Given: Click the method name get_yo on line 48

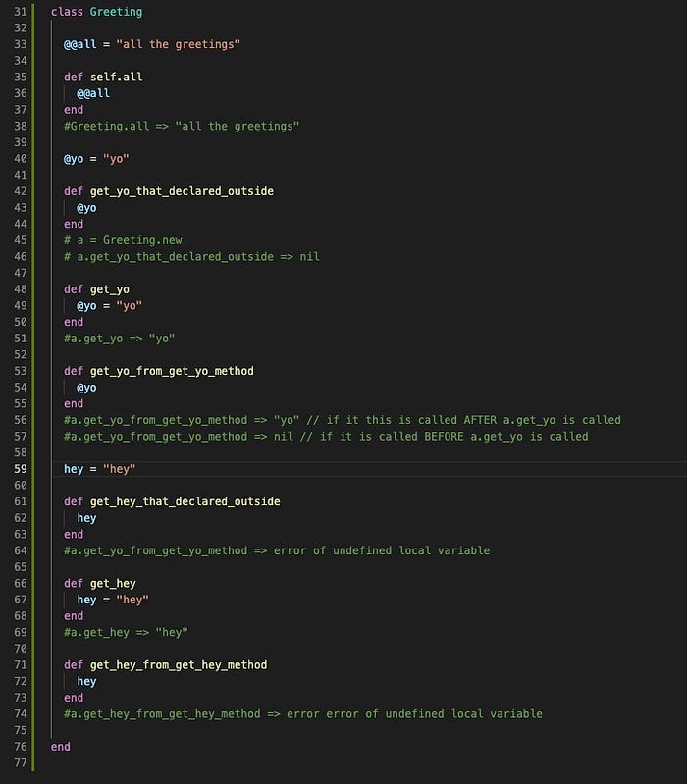Looking at the screenshot, I should (110, 289).
